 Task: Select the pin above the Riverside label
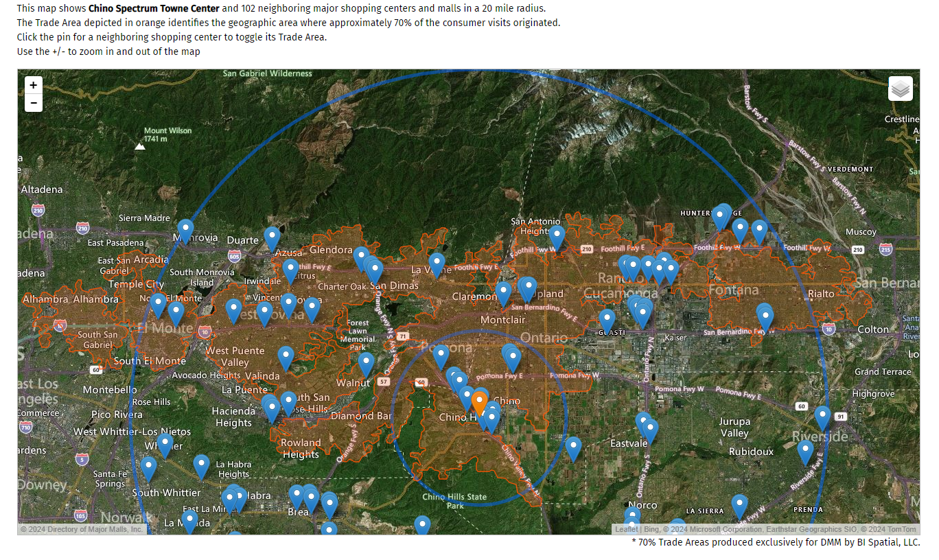822,416
